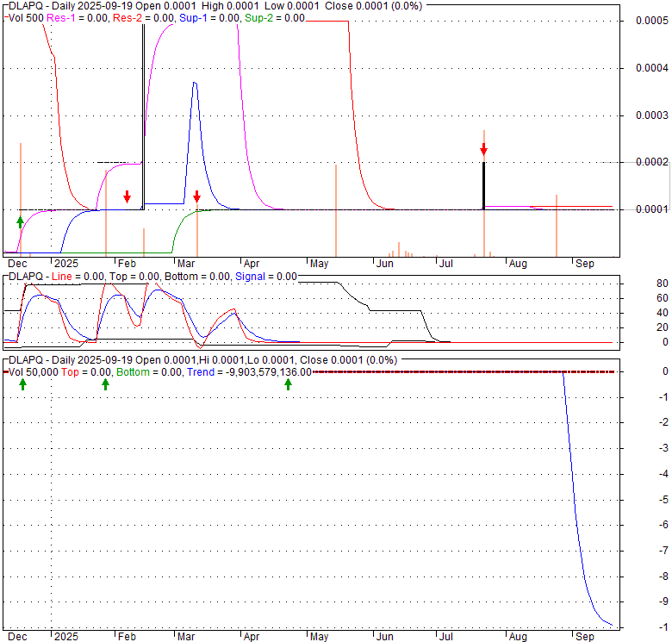The width and height of the screenshot is (672, 642).
Task: Click the red down arrow in March on price chart
Action: (196, 196)
